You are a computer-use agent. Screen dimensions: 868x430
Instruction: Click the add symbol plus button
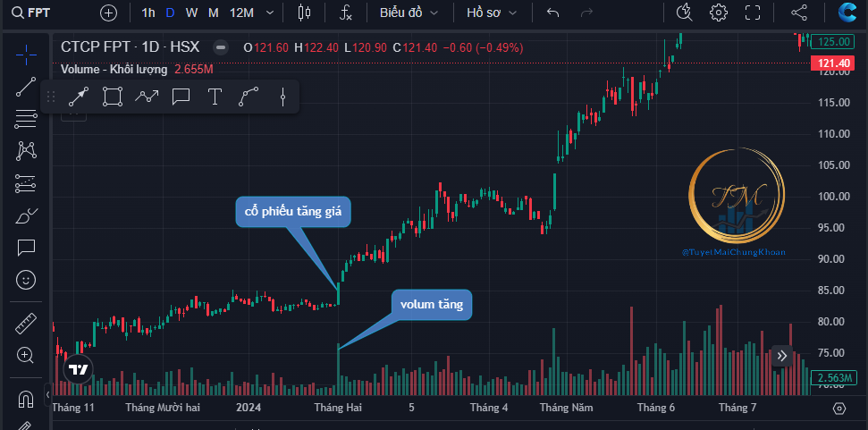(x=108, y=13)
